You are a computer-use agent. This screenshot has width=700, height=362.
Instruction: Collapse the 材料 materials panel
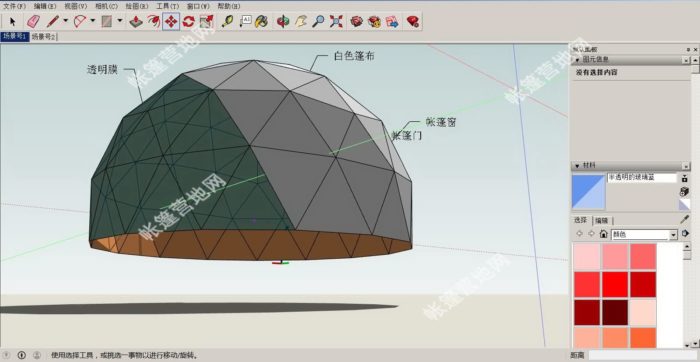point(577,166)
